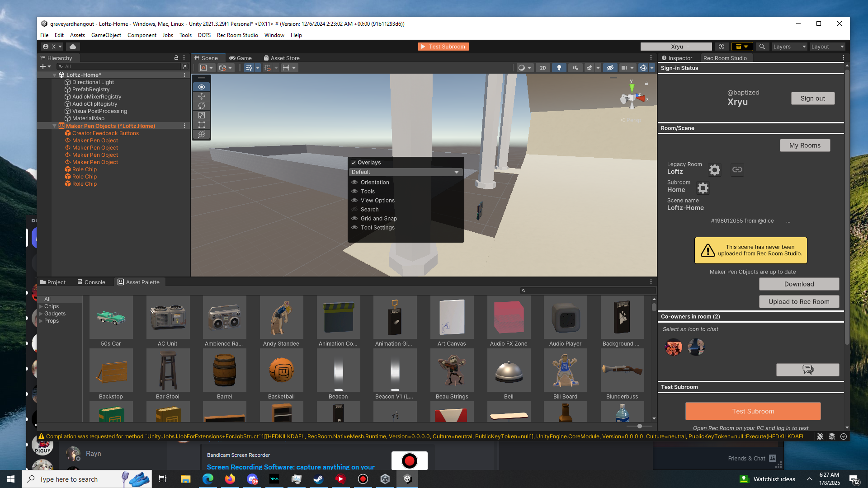Viewport: 868px width, 488px height.
Task: Select the Scale tool in scene overlay
Action: pos(202,115)
